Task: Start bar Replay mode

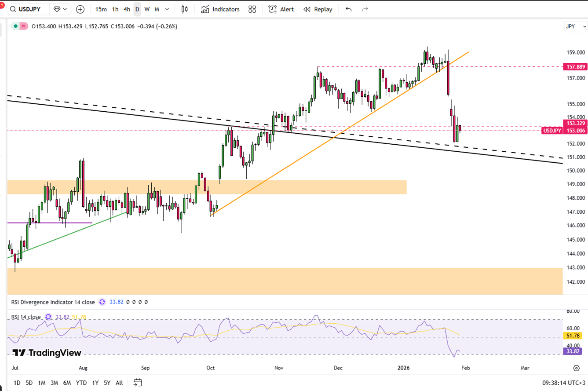Action: (318, 9)
